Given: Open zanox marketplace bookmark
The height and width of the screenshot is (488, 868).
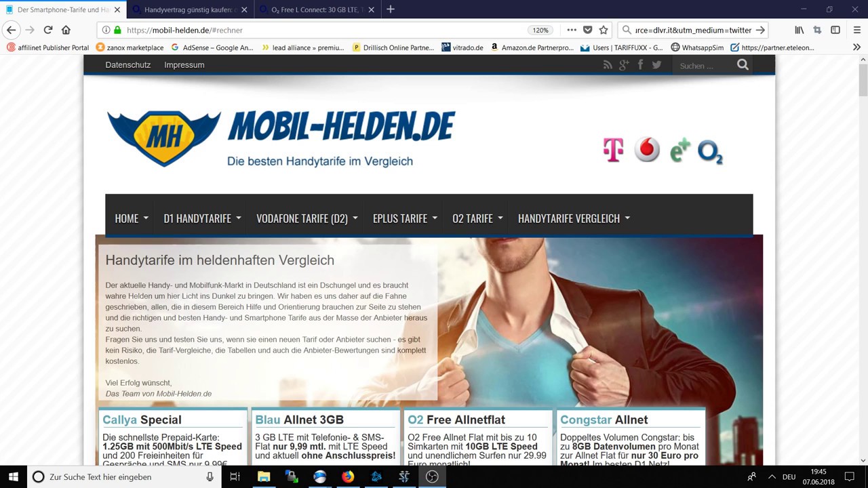Looking at the screenshot, I should click(x=130, y=47).
